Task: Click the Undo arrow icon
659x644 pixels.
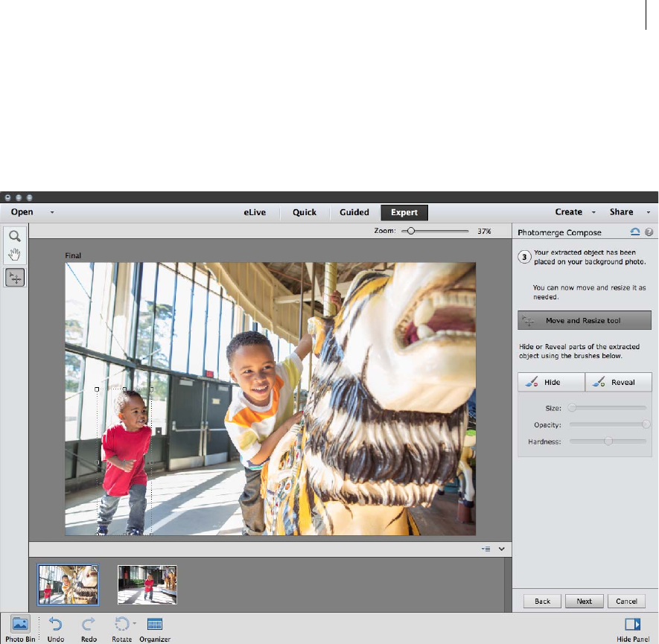Action: coord(55,624)
